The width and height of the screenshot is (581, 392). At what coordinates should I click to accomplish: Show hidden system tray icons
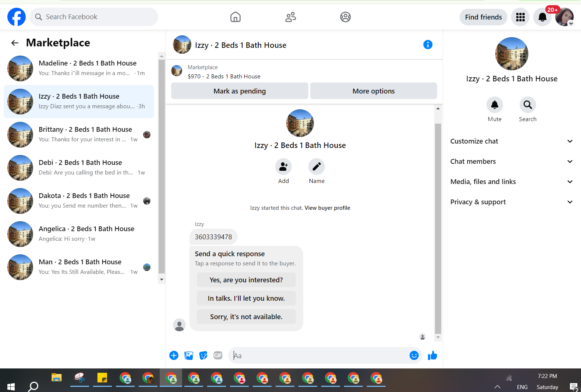pyautogui.click(x=497, y=386)
